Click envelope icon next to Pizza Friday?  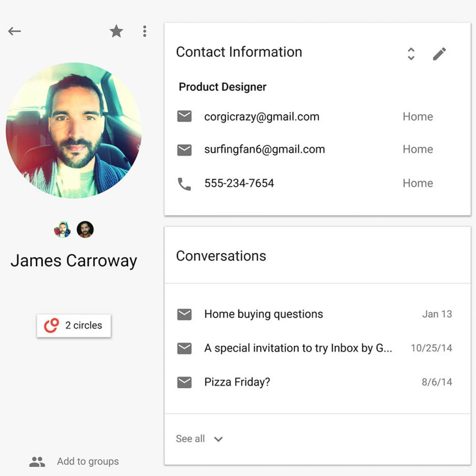point(184,382)
